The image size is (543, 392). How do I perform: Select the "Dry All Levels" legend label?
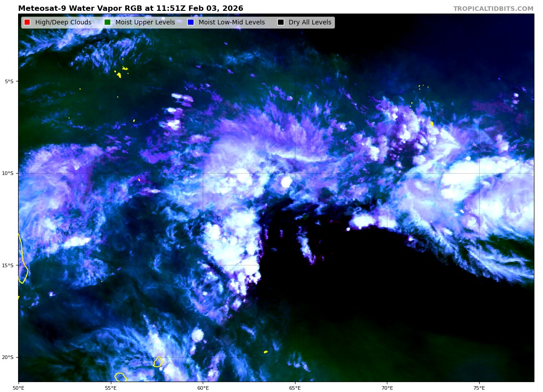click(310, 23)
